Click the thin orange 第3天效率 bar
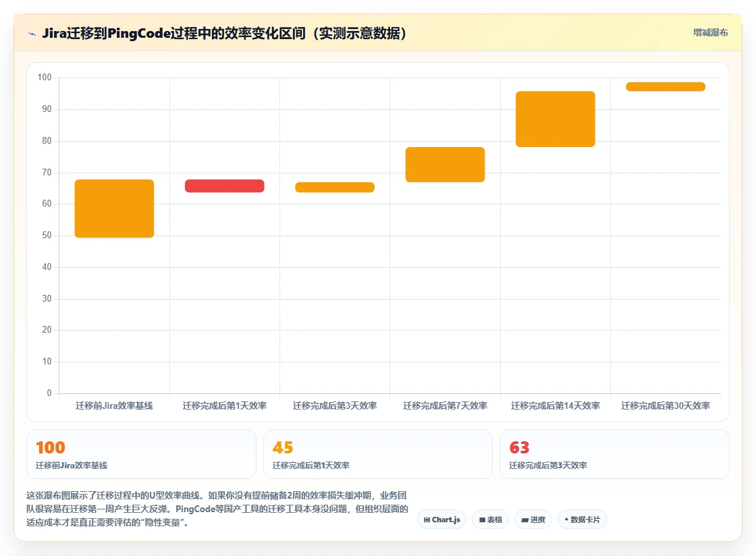This screenshot has height=556, width=756. [335, 188]
